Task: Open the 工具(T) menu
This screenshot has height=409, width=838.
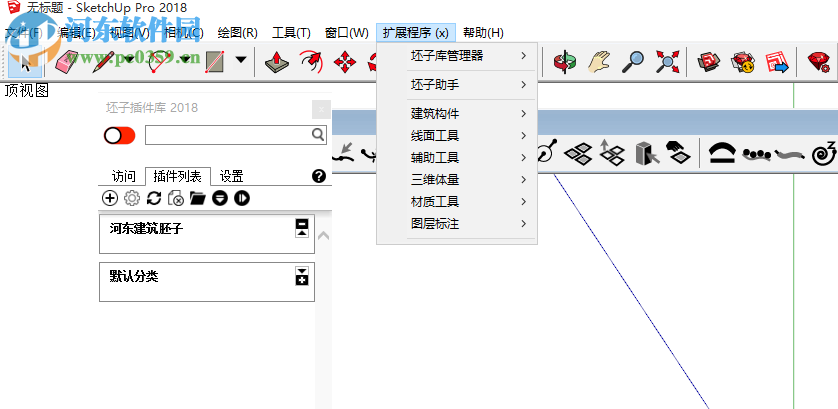Action: (x=291, y=33)
